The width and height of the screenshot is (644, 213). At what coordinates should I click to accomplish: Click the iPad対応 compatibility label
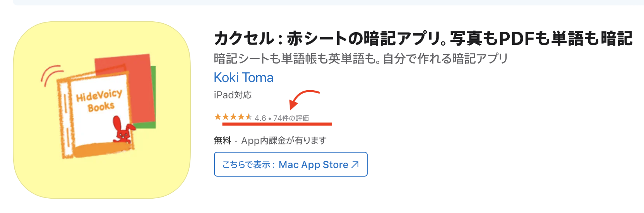[x=233, y=95]
